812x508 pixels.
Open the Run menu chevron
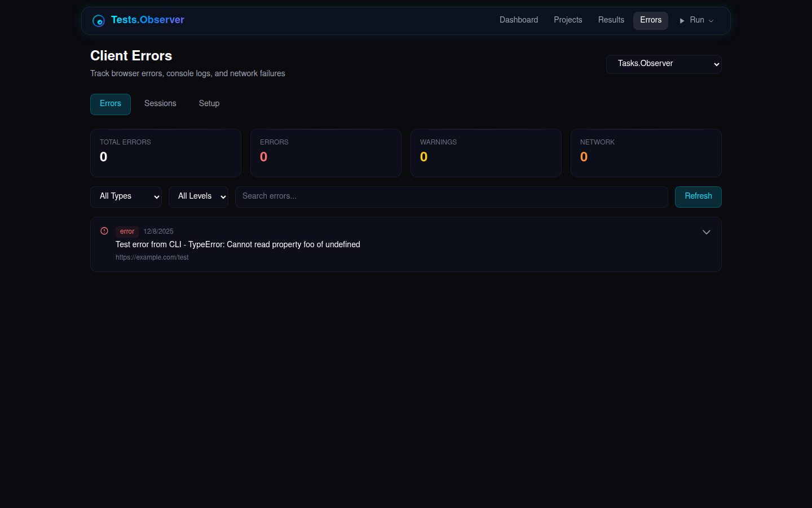[x=711, y=21]
